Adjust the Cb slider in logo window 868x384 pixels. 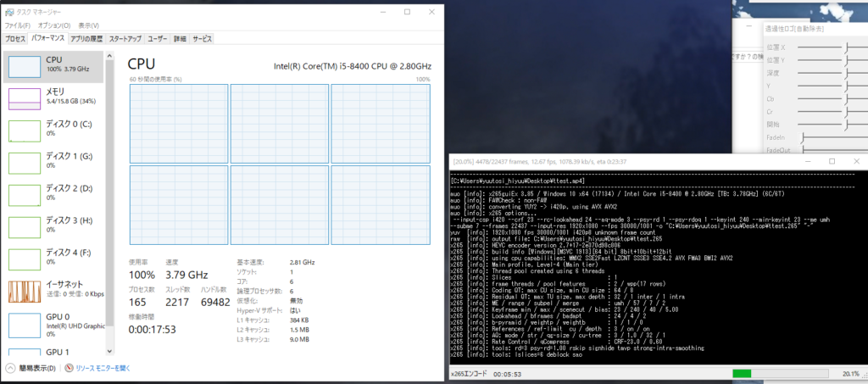pyautogui.click(x=833, y=98)
